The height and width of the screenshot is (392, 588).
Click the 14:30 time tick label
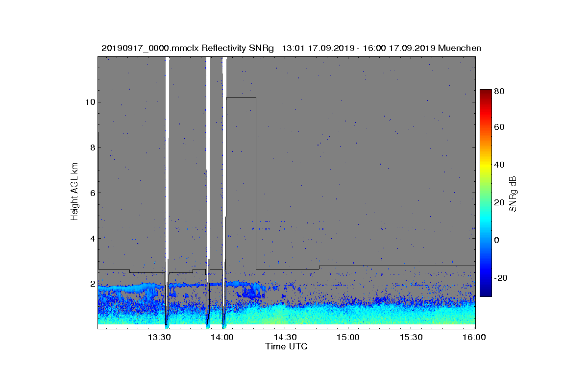tap(286, 338)
